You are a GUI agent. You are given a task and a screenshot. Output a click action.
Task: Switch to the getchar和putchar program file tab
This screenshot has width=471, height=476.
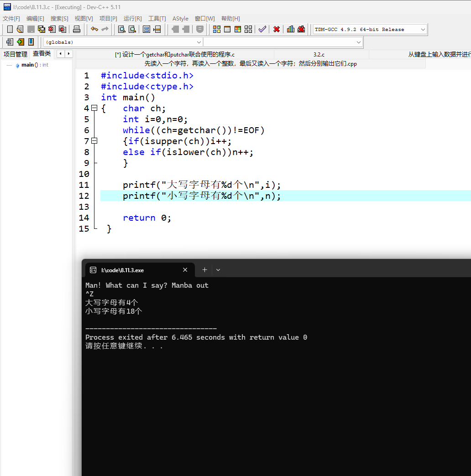(175, 55)
